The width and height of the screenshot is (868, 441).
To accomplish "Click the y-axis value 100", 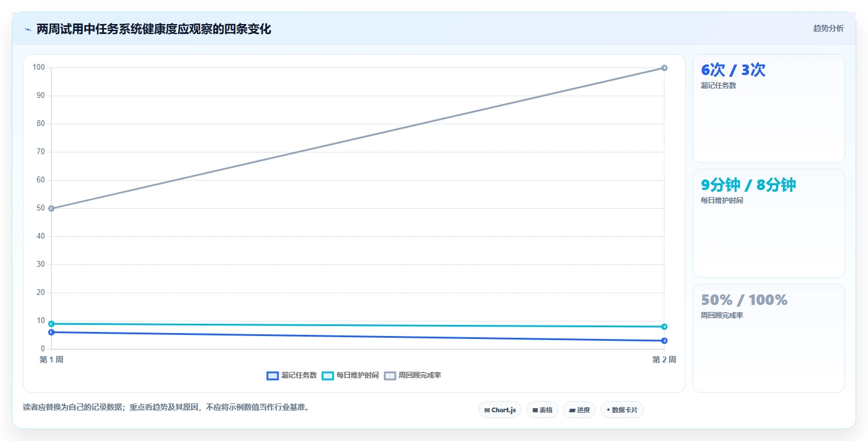I will [x=39, y=67].
